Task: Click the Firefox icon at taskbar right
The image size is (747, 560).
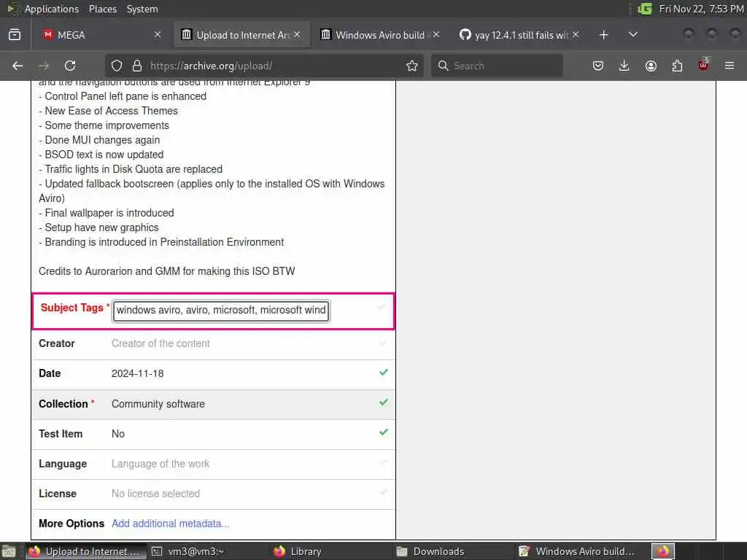Action: tap(663, 551)
